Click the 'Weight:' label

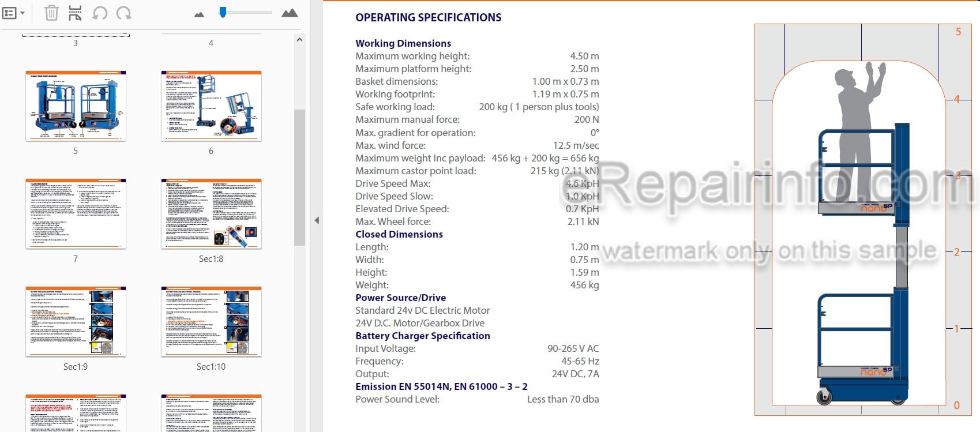372,285
